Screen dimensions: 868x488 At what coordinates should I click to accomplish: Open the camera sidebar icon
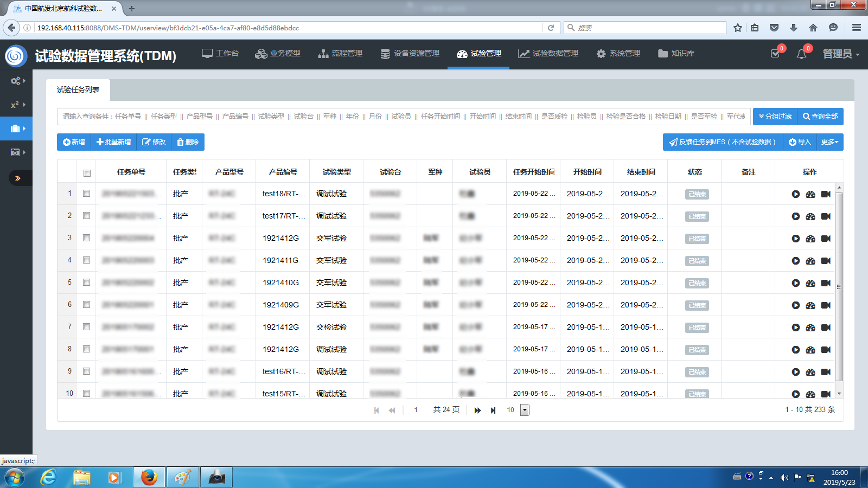coord(16,152)
